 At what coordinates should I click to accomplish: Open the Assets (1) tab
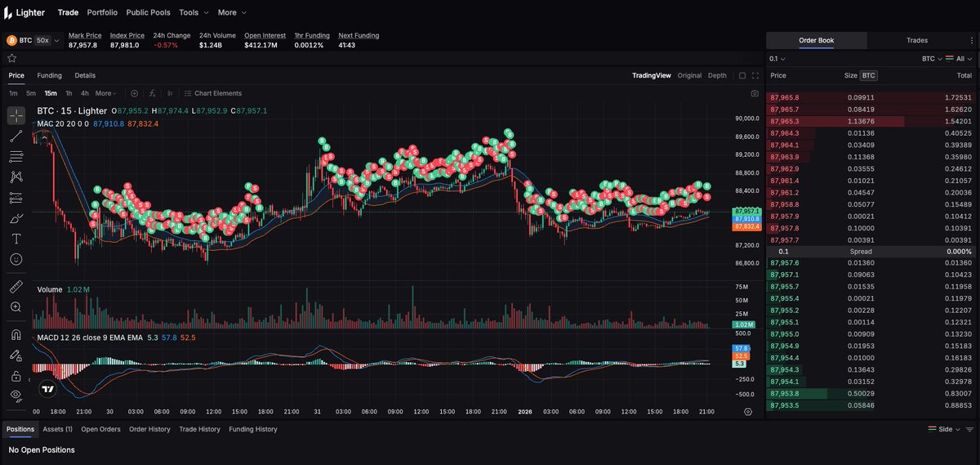(x=57, y=429)
